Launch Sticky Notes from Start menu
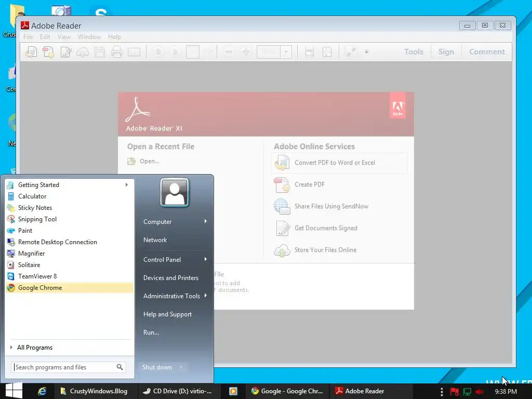532x399 pixels. point(70,208)
